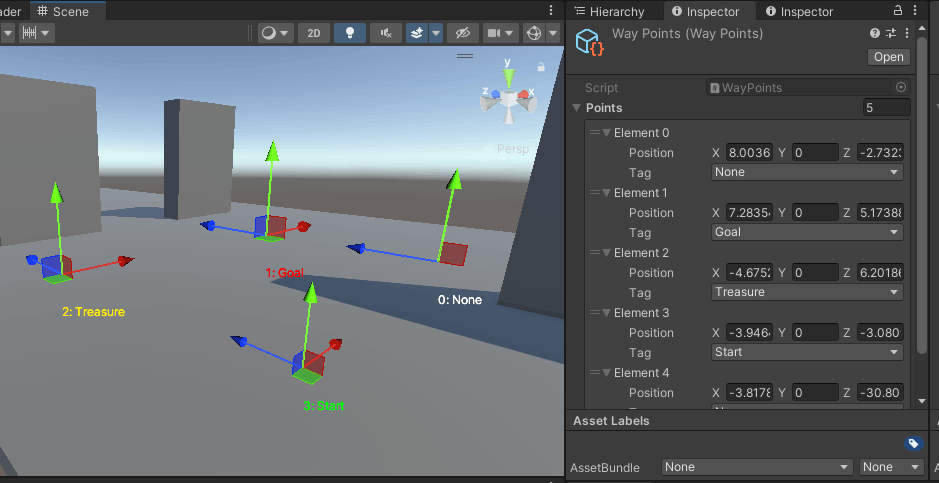Switch to the second Inspector tab
The width and height of the screenshot is (939, 483).
[x=799, y=11]
